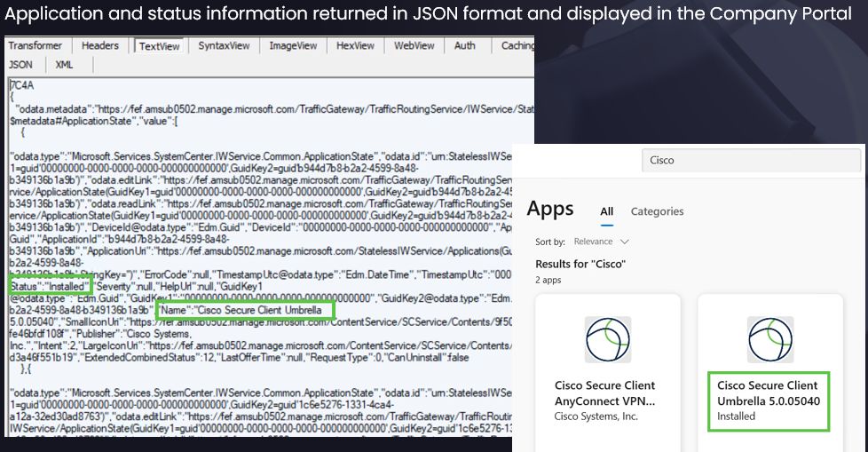Select the WebView tab
Screen dimensions: 868x452
(x=414, y=45)
